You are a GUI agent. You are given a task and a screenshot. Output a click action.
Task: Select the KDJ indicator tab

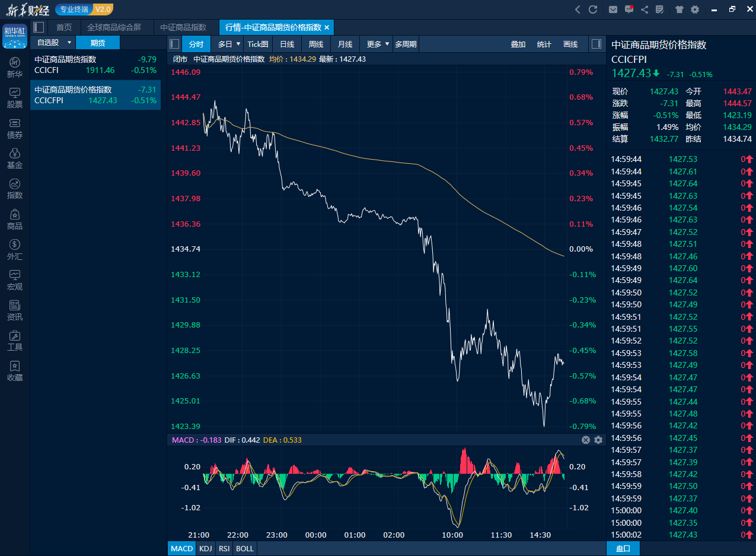(x=206, y=548)
